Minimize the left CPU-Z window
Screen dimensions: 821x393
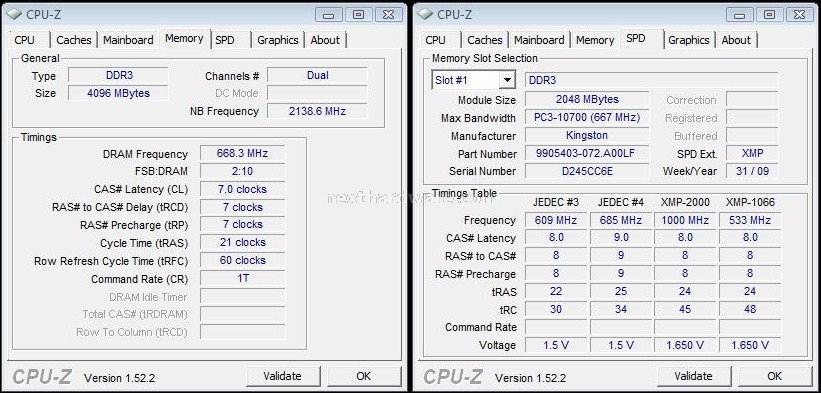point(328,15)
